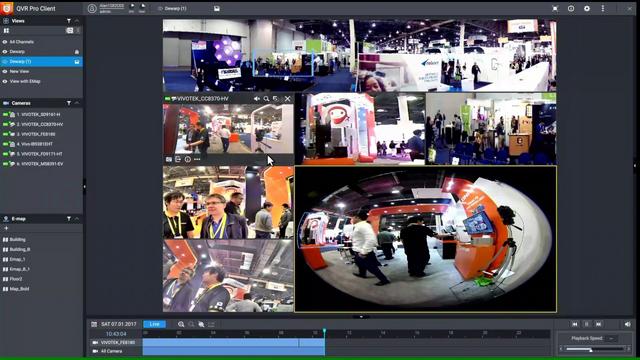Select camera 5. VIVOTEK_FD9171-HT
Image resolution: width=640 pixels, height=360 pixels.
click(x=41, y=154)
